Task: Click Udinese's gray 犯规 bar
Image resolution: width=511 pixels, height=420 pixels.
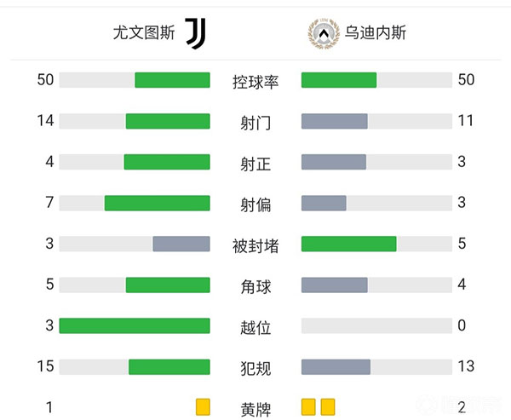Action: [336, 366]
